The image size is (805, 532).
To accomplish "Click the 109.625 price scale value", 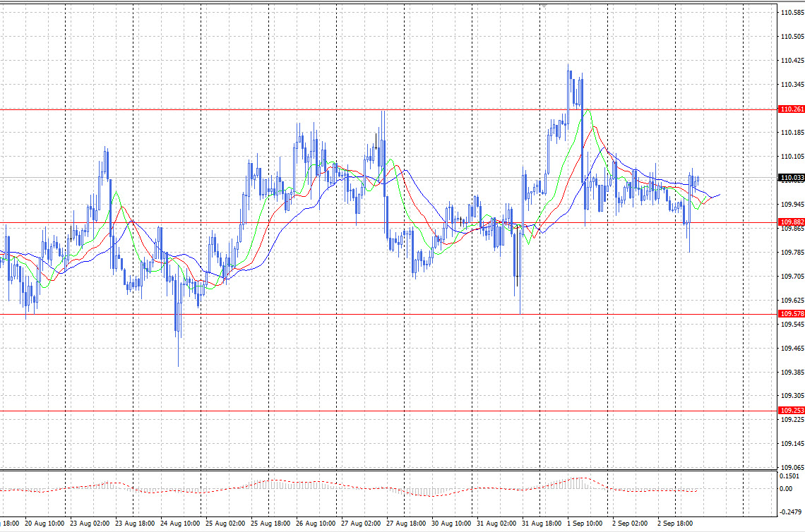I will (792, 300).
